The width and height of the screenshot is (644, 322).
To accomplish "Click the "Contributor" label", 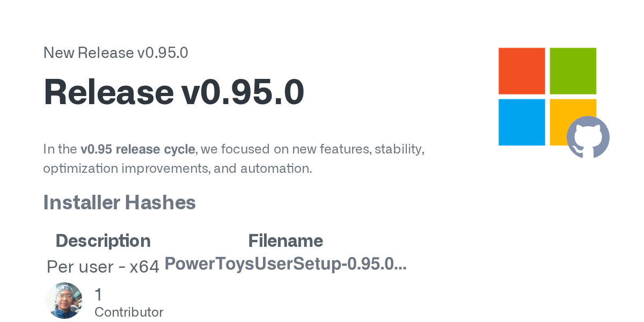I will click(129, 312).
